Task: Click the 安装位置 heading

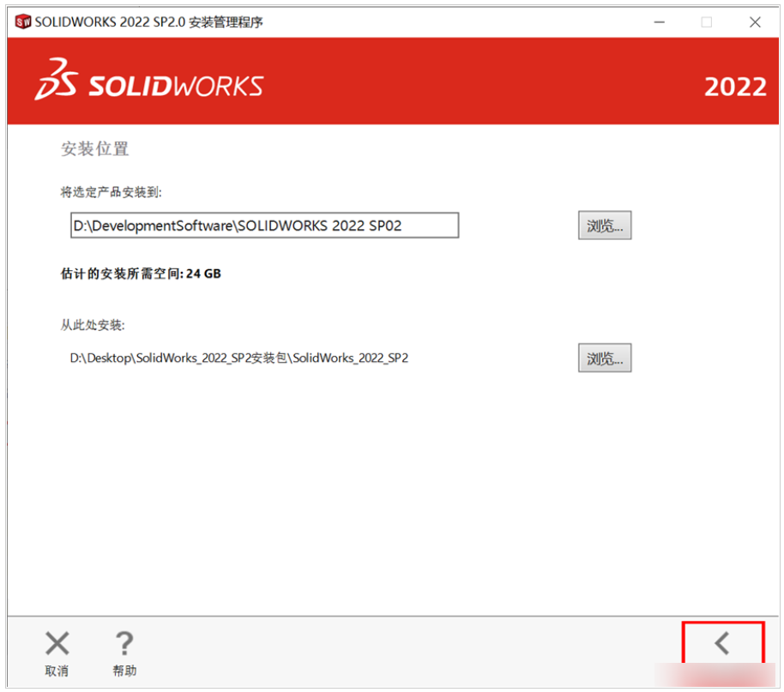Action: [x=94, y=149]
